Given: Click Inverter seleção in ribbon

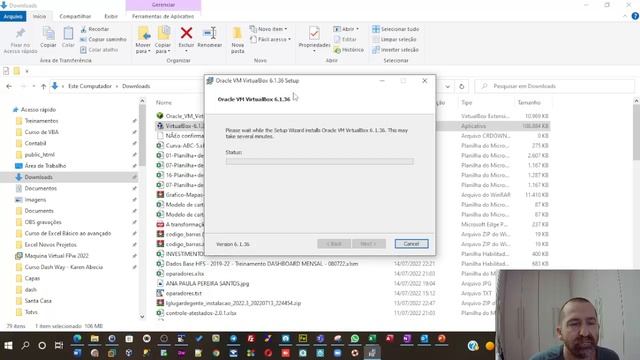Looking at the screenshot, I should pos(396,49).
